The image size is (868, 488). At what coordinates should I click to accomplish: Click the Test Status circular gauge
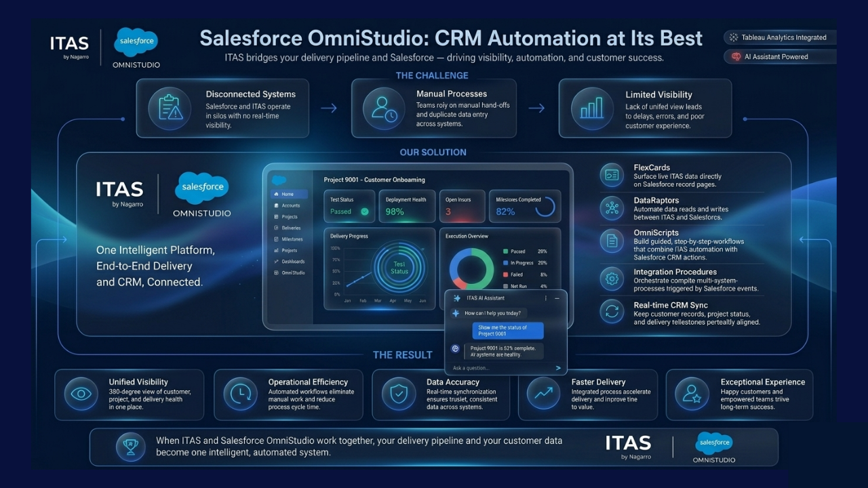click(399, 267)
